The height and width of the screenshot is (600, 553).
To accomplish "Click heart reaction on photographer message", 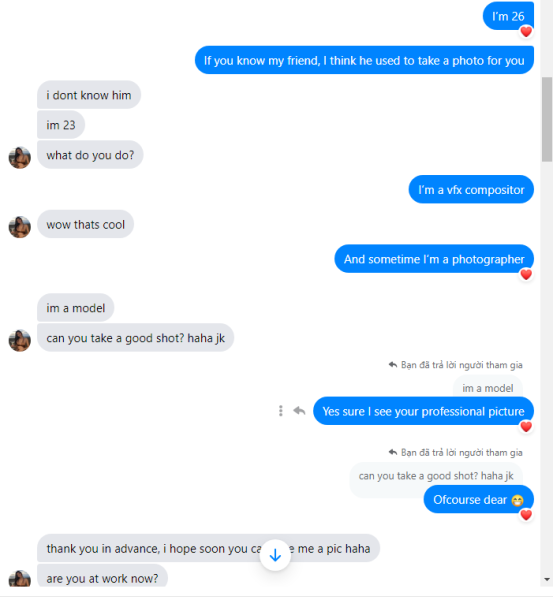I will [526, 274].
